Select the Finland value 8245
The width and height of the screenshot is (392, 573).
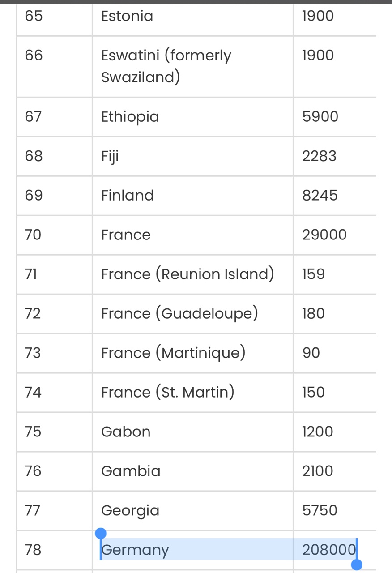(x=320, y=196)
